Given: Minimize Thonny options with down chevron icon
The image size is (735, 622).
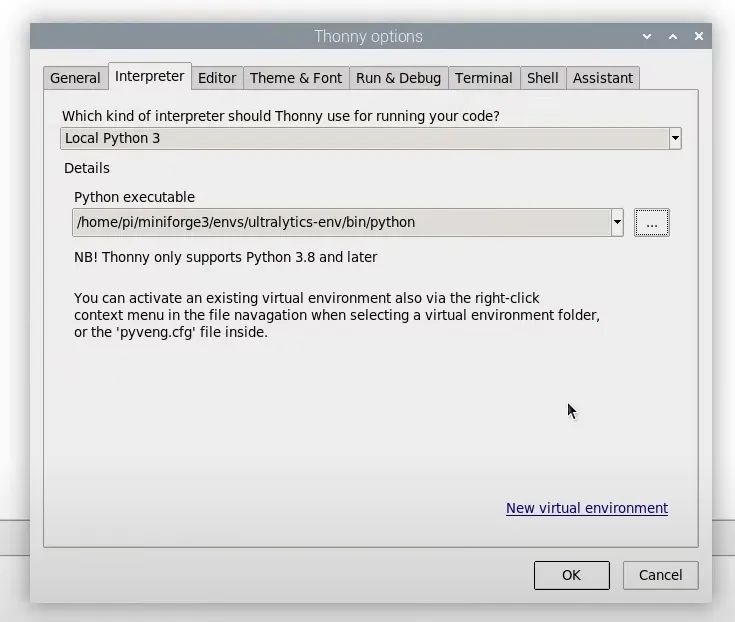Looking at the screenshot, I should [647, 36].
